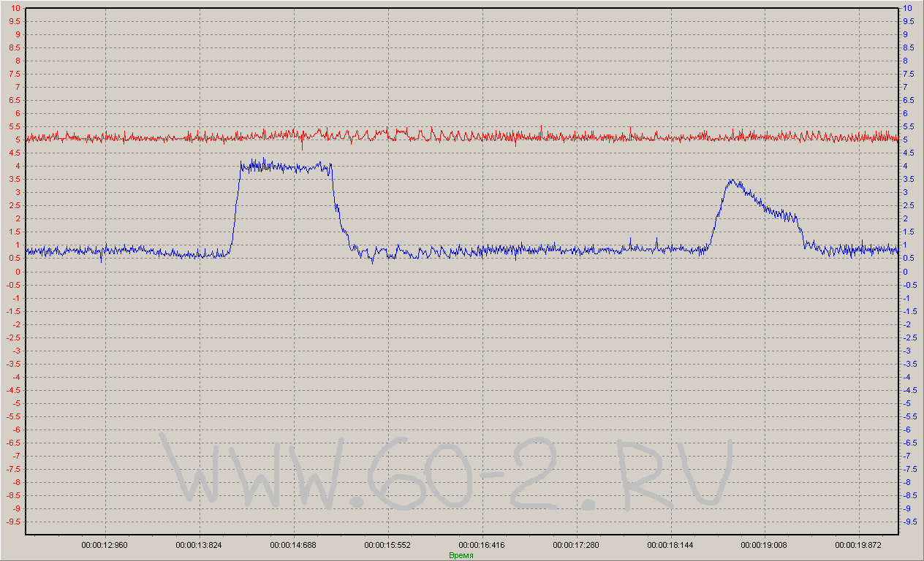Select the 00:00:18:144 time tick label
The width and height of the screenshot is (924, 561).
pyautogui.click(x=670, y=545)
